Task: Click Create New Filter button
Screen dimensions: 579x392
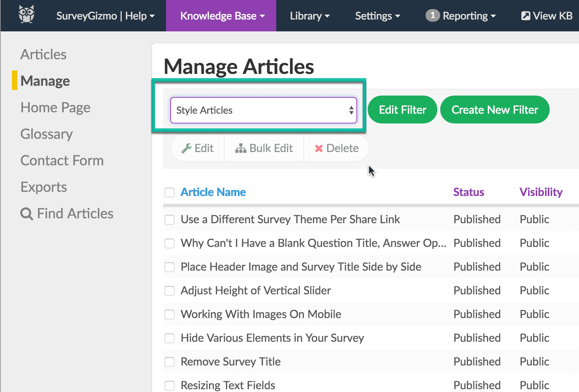Action: (x=495, y=110)
